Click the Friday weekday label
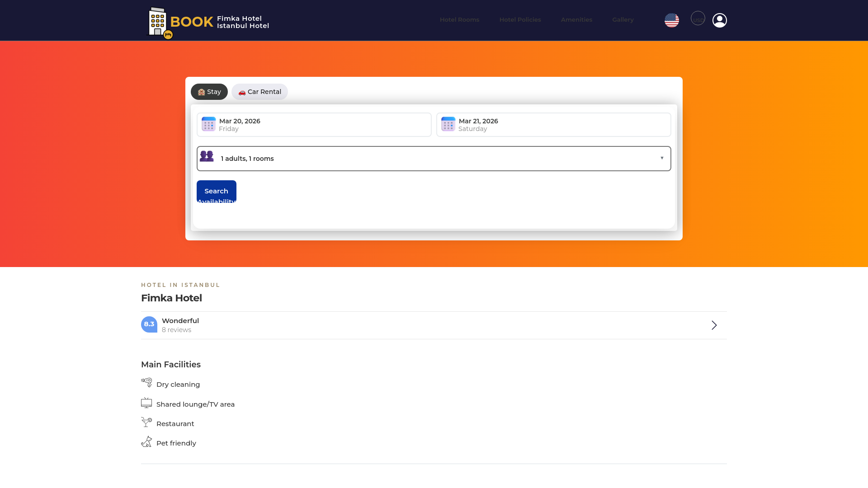 click(x=229, y=129)
